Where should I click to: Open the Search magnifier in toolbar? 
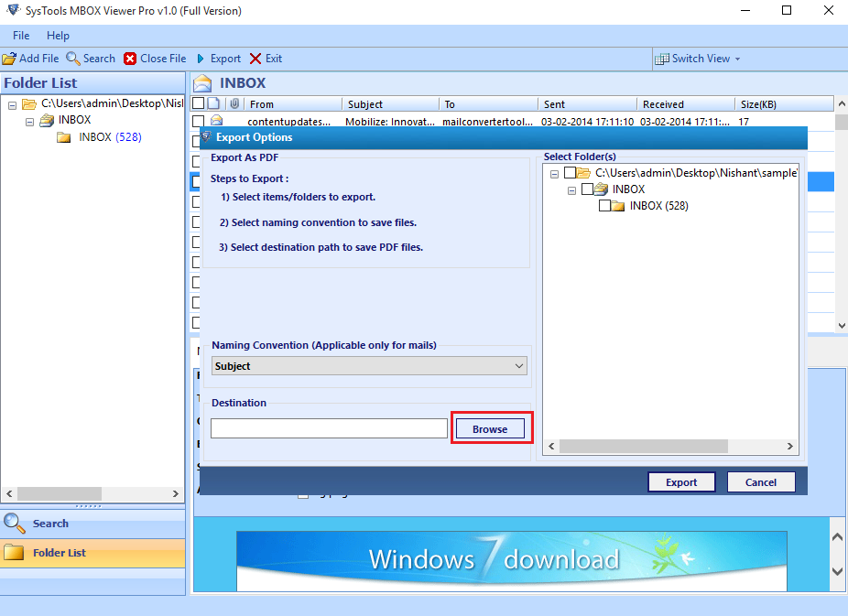(73, 59)
